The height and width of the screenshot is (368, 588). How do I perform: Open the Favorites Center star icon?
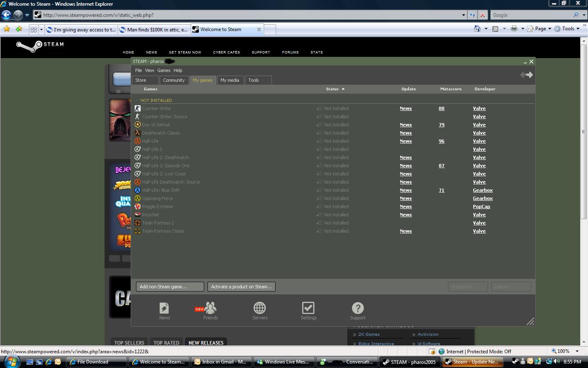point(7,29)
